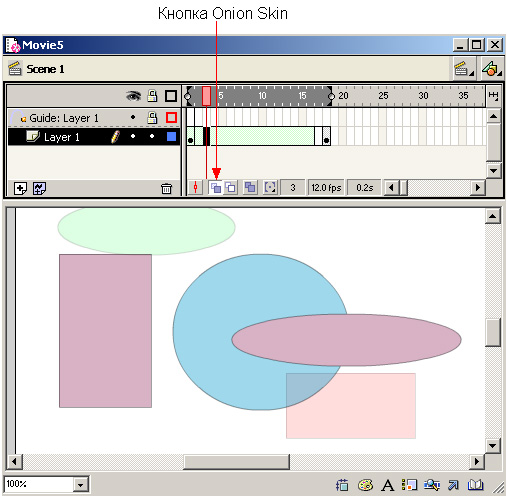Click the Scene 1 label
The image size is (507, 496).
[x=45, y=69]
